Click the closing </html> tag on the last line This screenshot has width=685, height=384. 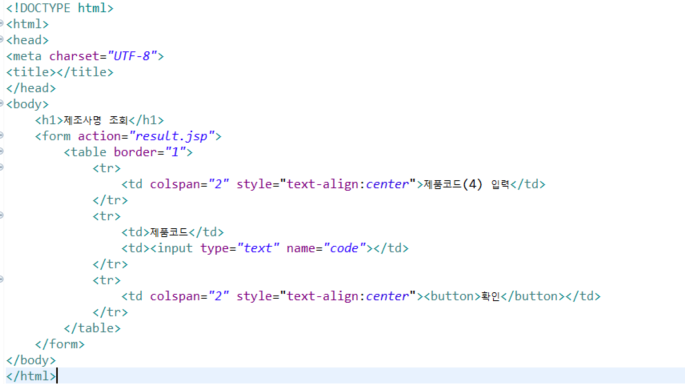pos(31,376)
